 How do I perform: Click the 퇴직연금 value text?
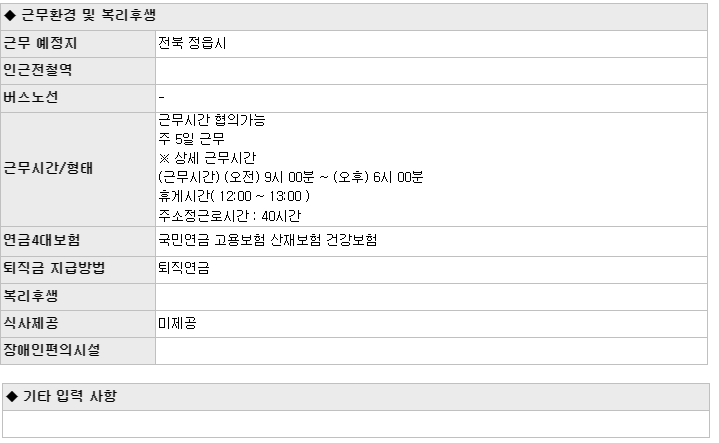[x=184, y=268]
